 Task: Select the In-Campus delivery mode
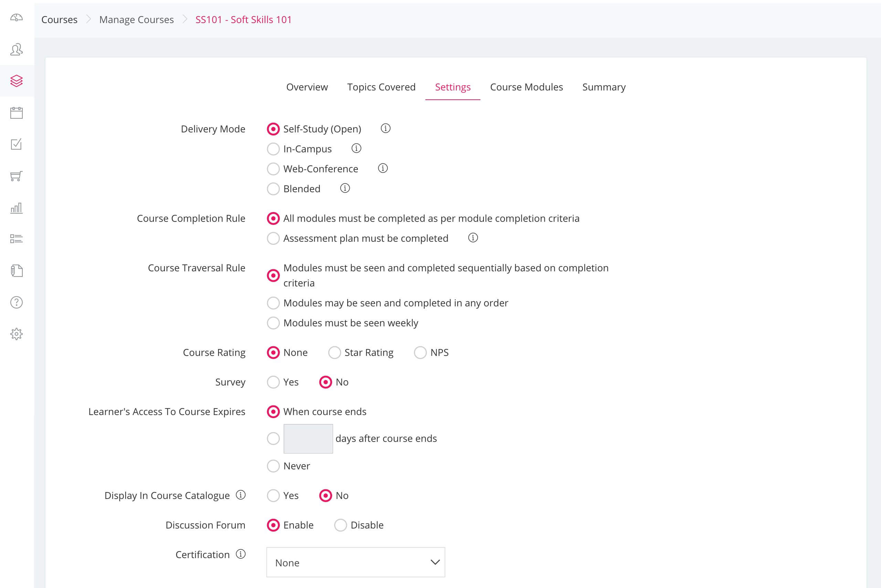(273, 148)
